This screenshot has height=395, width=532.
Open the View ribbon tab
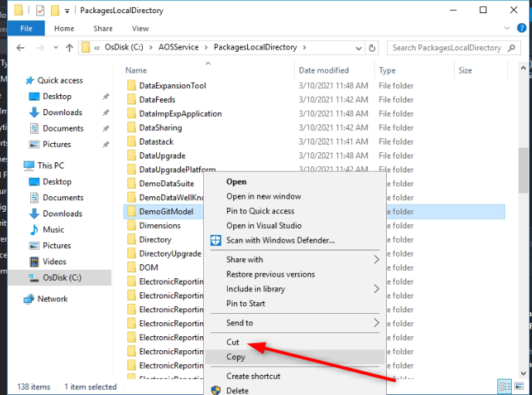[x=140, y=29]
